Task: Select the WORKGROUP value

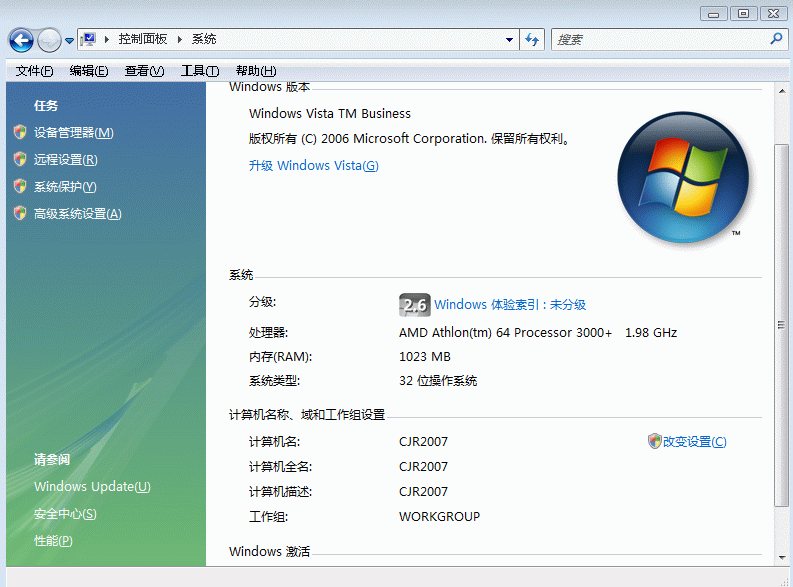Action: [439, 517]
